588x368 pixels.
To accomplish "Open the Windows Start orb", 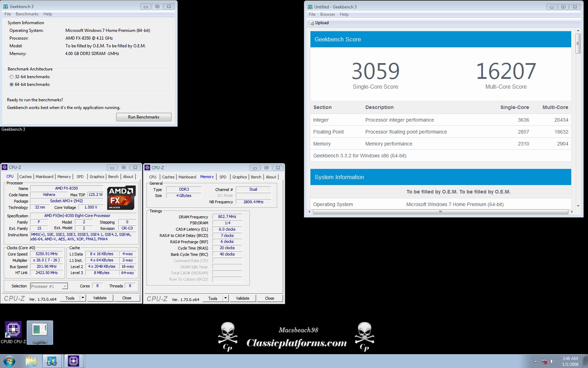I will coord(9,361).
